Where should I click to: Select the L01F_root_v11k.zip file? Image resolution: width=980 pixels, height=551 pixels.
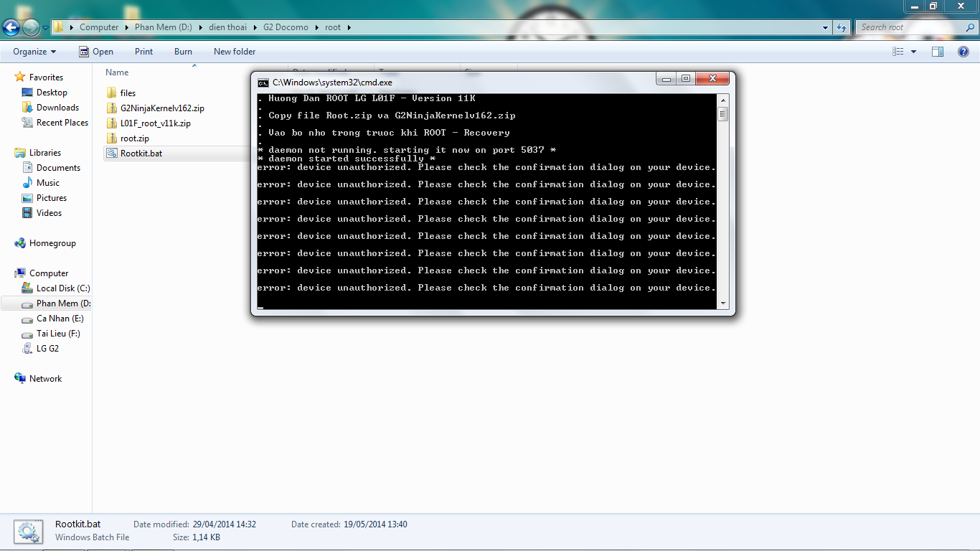pos(155,123)
